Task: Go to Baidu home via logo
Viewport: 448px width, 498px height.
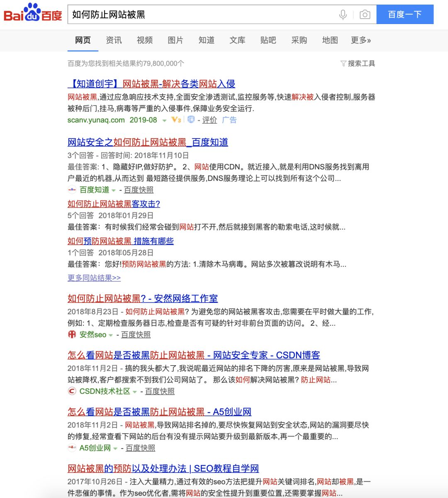Action: tap(33, 13)
